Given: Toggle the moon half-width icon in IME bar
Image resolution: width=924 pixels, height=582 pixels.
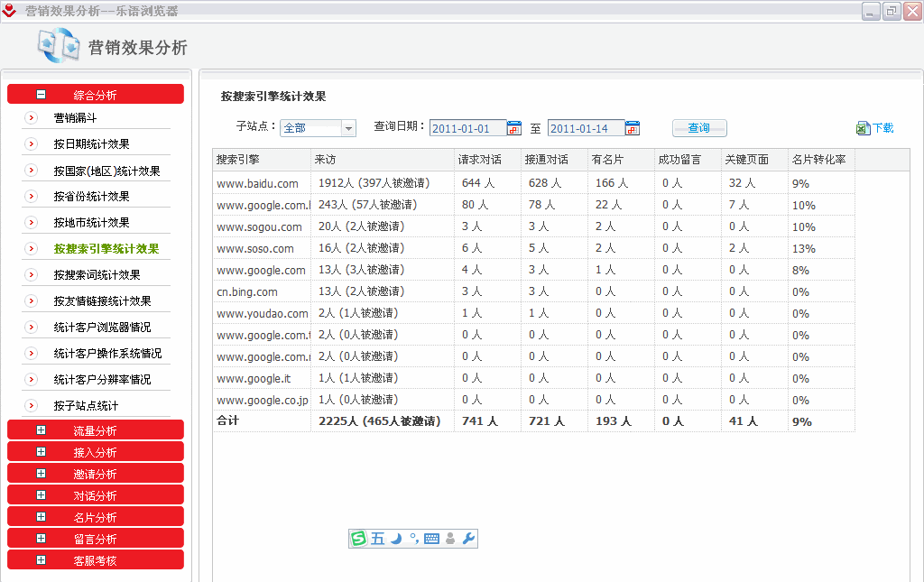Looking at the screenshot, I should (x=396, y=539).
